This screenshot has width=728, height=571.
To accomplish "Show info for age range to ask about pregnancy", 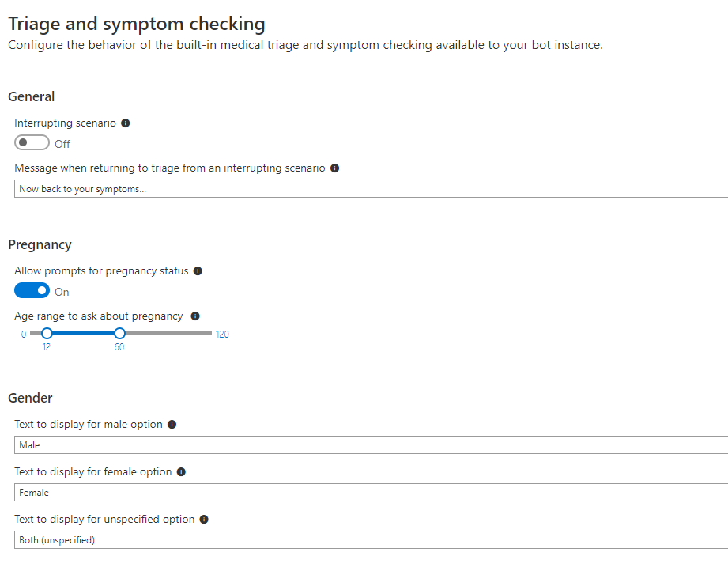I will tap(195, 316).
